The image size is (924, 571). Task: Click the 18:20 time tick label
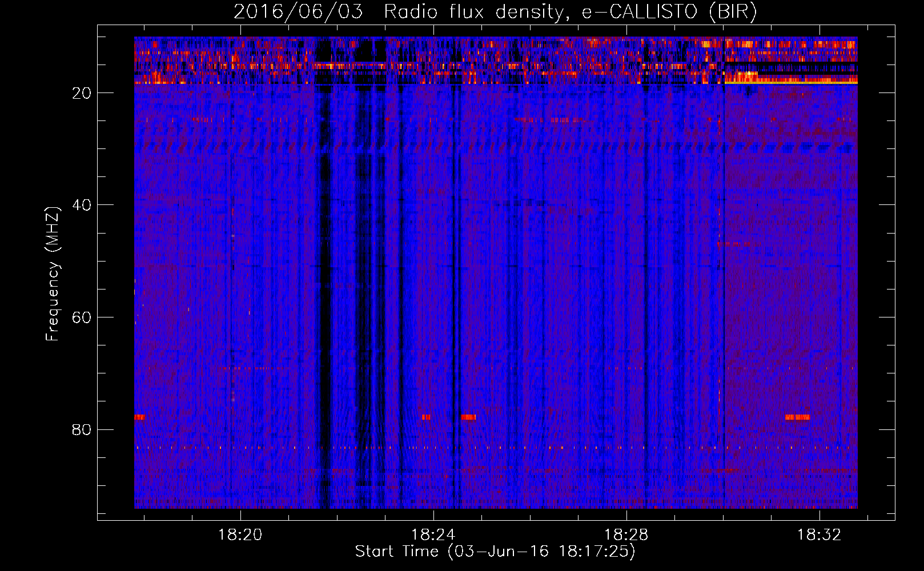point(240,535)
